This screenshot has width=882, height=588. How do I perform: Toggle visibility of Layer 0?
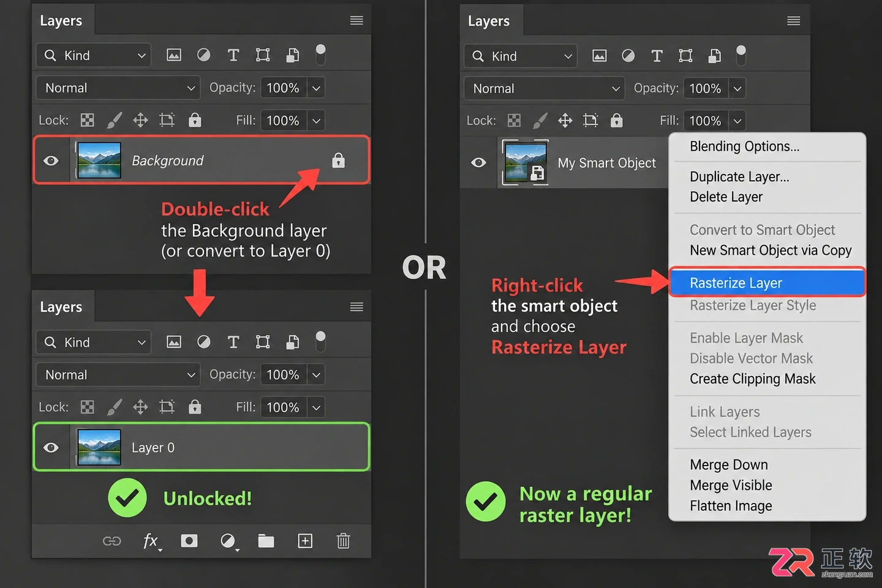[x=51, y=448]
